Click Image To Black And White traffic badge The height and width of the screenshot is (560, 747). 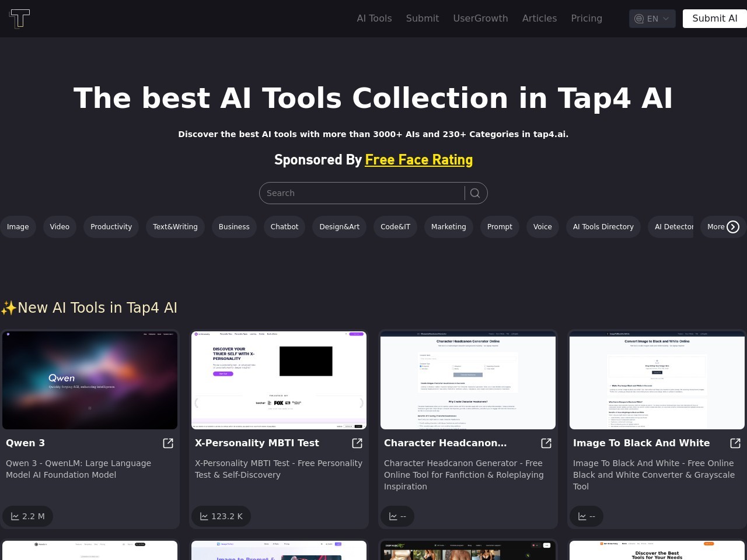point(587,516)
